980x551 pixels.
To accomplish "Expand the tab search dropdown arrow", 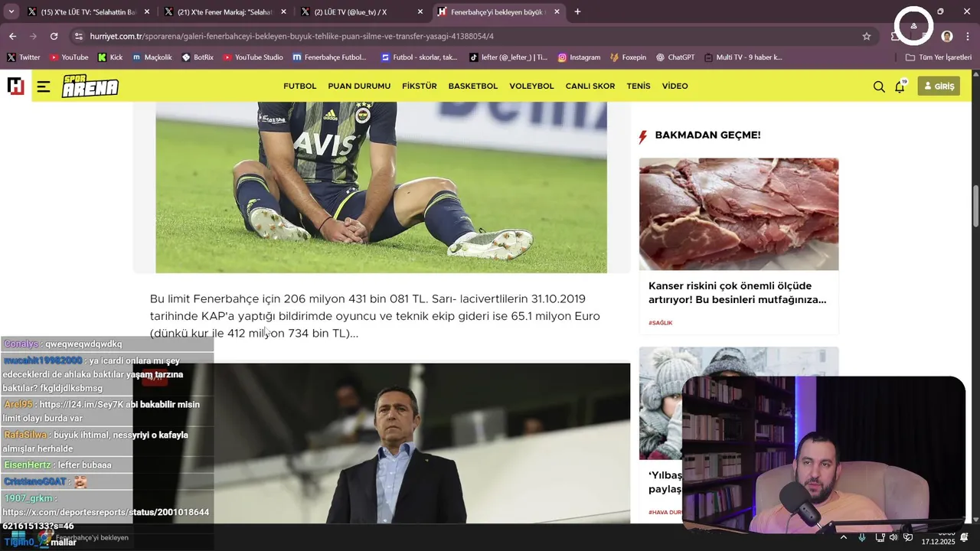I will [11, 12].
